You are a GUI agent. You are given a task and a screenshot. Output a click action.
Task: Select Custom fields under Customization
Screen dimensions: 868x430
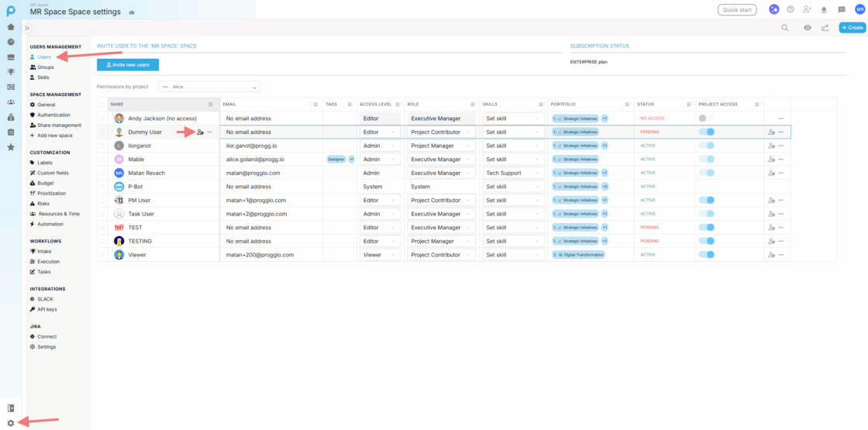coord(53,173)
